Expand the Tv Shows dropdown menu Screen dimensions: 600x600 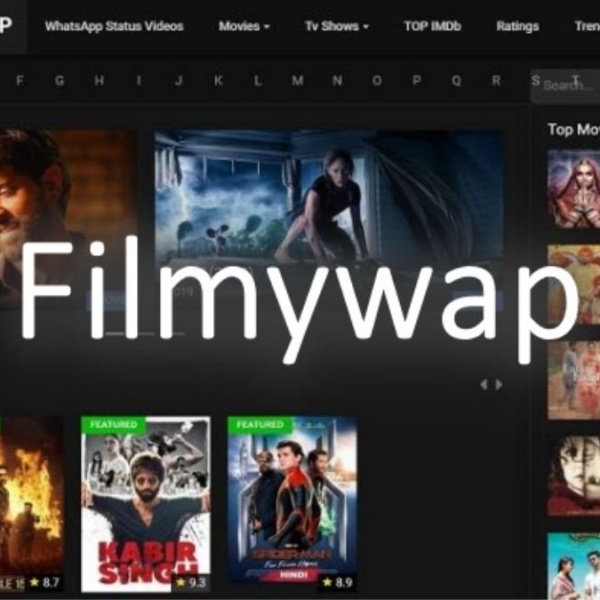pos(337,26)
